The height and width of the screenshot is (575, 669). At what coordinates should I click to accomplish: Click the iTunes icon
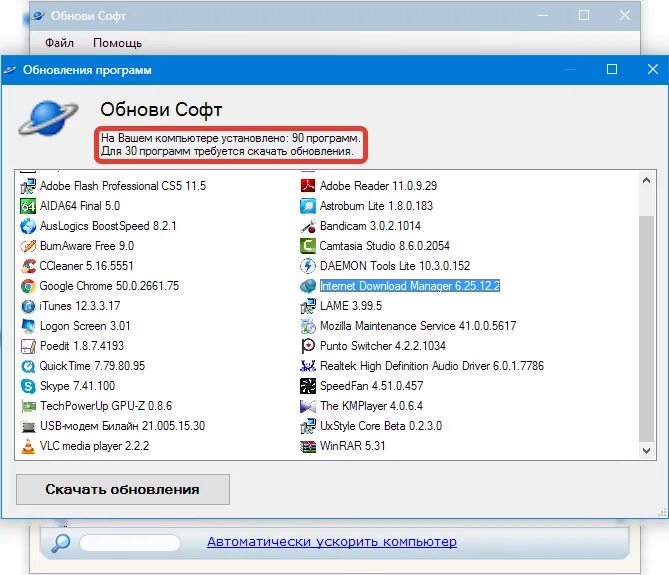(28, 306)
